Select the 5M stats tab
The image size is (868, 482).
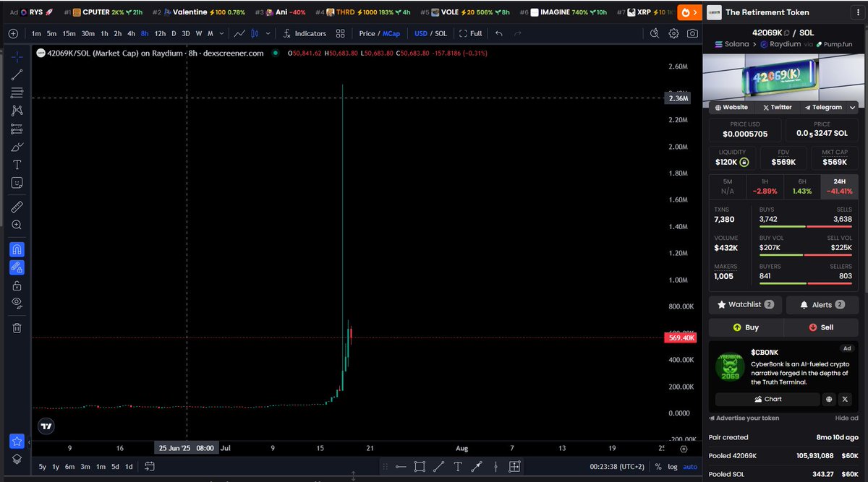point(727,186)
